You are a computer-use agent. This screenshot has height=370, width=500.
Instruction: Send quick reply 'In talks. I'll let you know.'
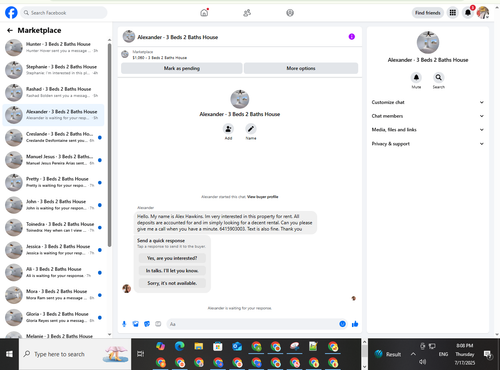[172, 271]
